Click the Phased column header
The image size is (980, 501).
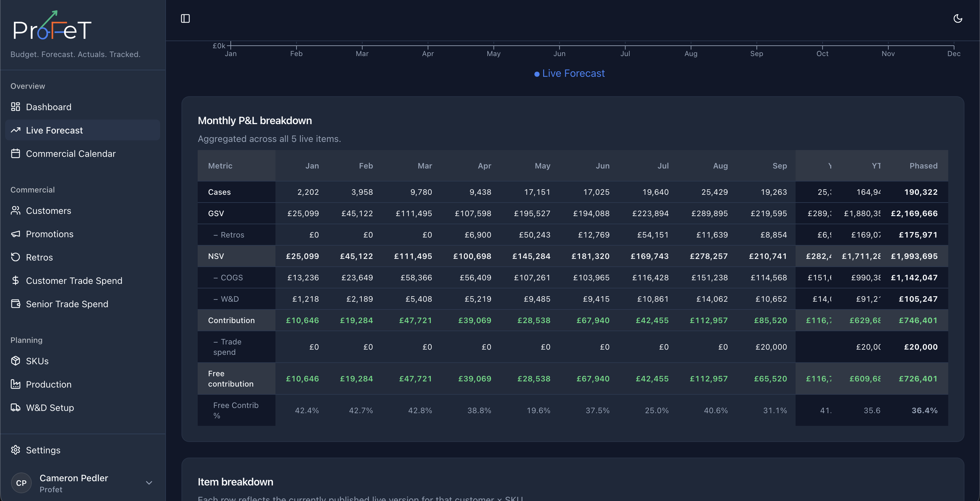pyautogui.click(x=923, y=166)
